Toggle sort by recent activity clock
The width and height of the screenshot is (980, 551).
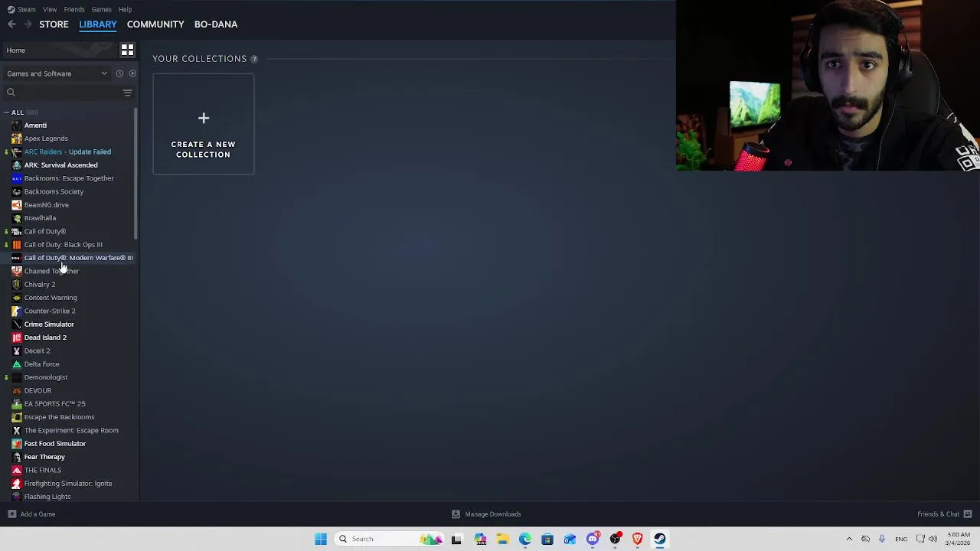coord(119,73)
